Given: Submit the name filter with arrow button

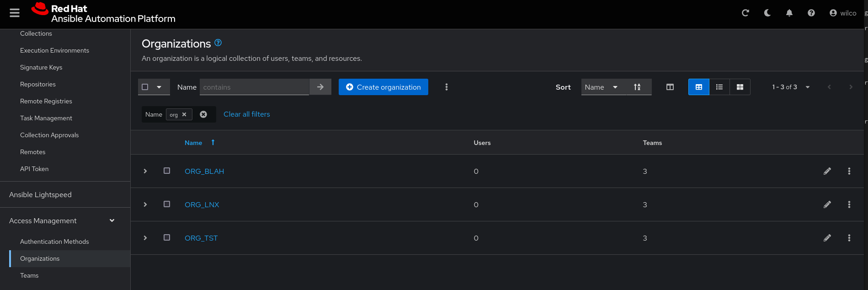Looking at the screenshot, I should tap(320, 87).
